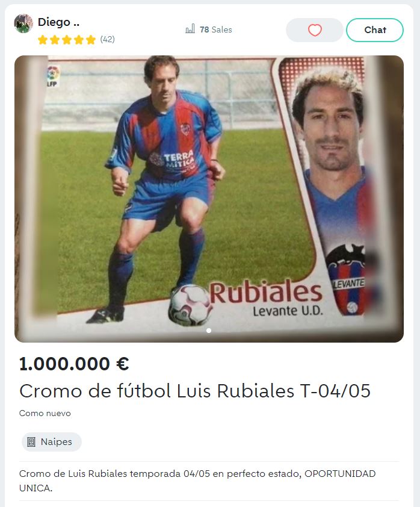Click the LFP logo on the card image
The width and height of the screenshot is (420, 507).
tap(53, 76)
